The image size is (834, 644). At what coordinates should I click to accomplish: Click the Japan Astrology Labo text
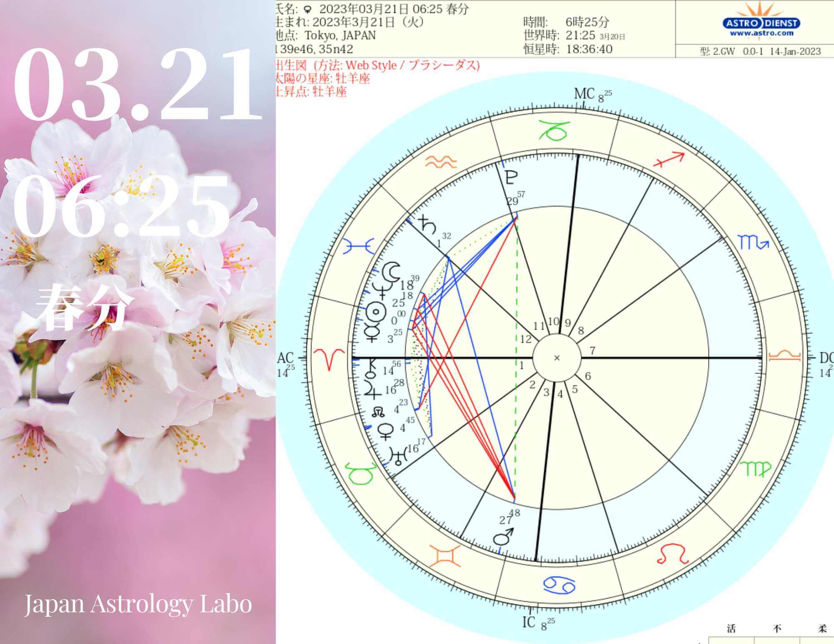(x=138, y=604)
